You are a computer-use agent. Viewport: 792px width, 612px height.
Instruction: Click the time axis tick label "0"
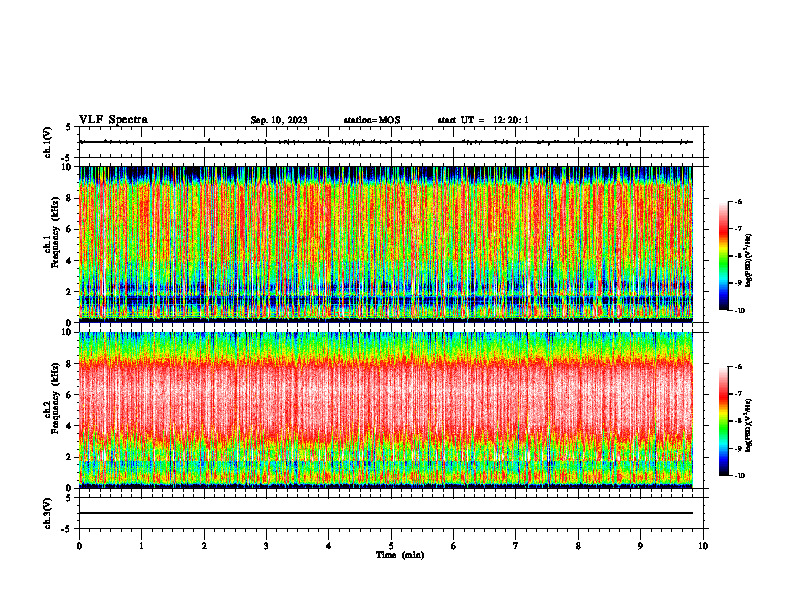pos(79,546)
